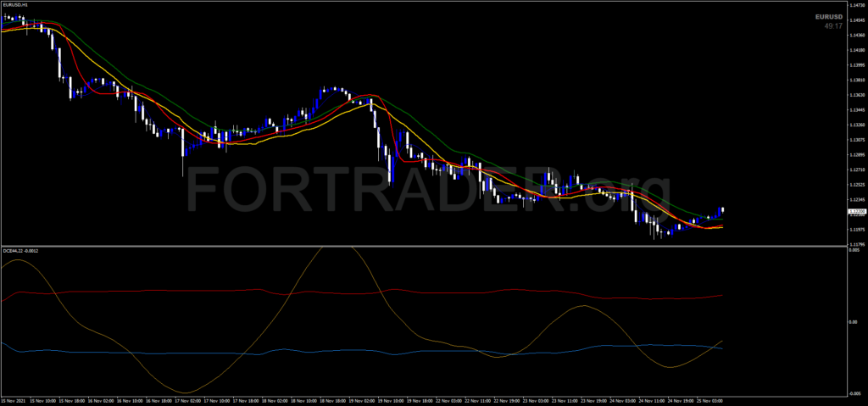The image size is (868, 406).
Task: Click the divider between chart and indicator window
Action: point(424,247)
